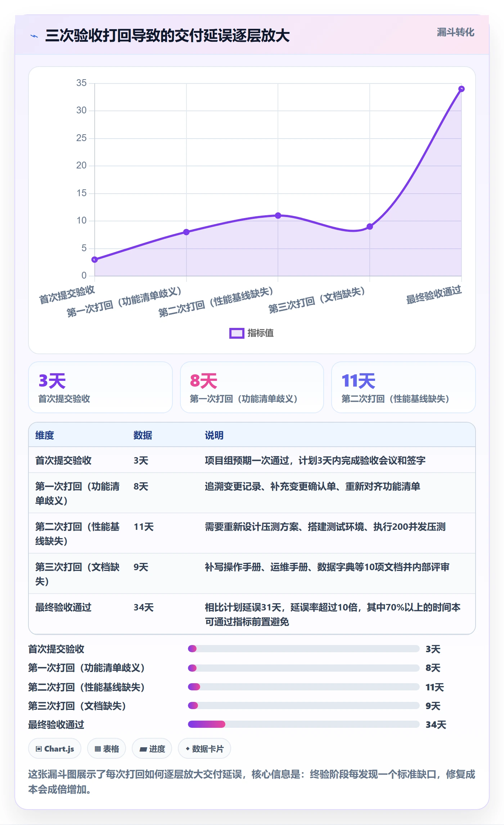Image resolution: width=504 pixels, height=825 pixels.
Task: Click the 漏斗转化 badge in header
Action: (455, 32)
